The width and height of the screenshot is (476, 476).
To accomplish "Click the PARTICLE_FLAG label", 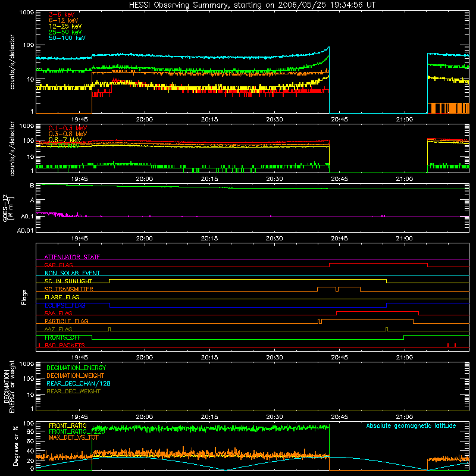I will [x=67, y=321].
